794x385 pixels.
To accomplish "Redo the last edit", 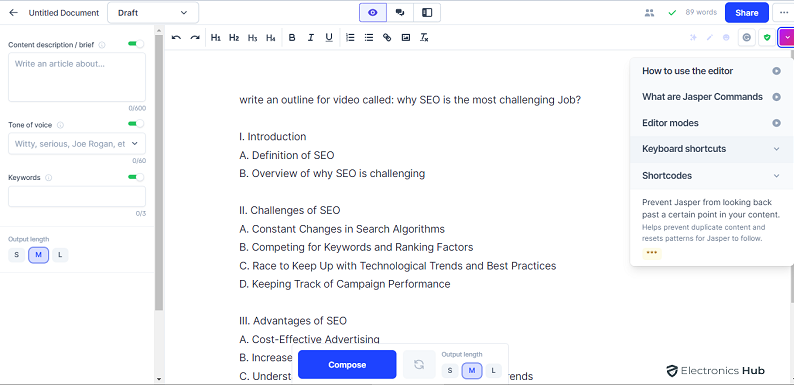I will point(194,37).
